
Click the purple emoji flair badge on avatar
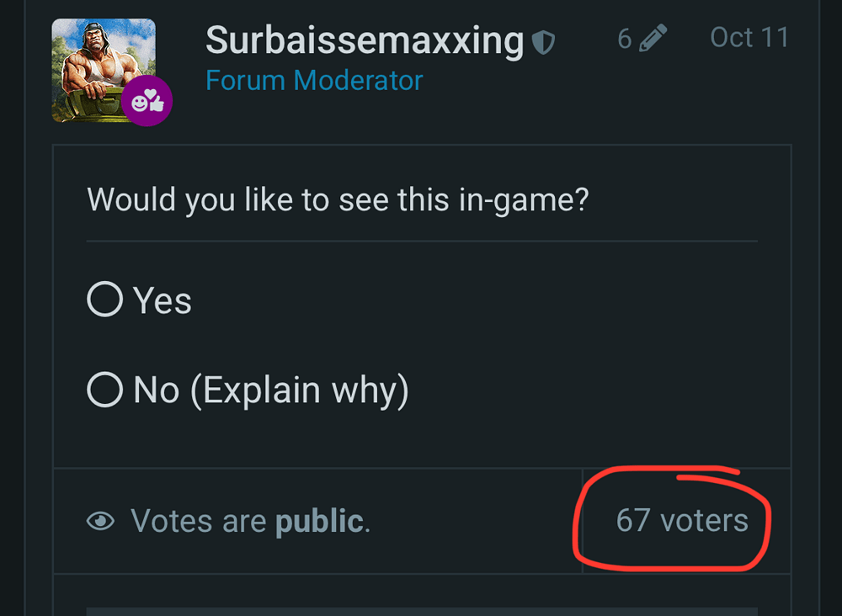point(147,102)
